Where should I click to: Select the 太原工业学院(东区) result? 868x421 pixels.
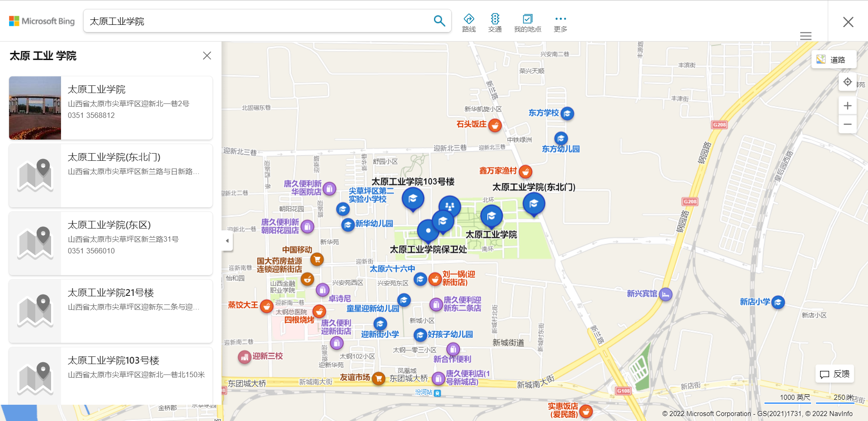point(111,243)
